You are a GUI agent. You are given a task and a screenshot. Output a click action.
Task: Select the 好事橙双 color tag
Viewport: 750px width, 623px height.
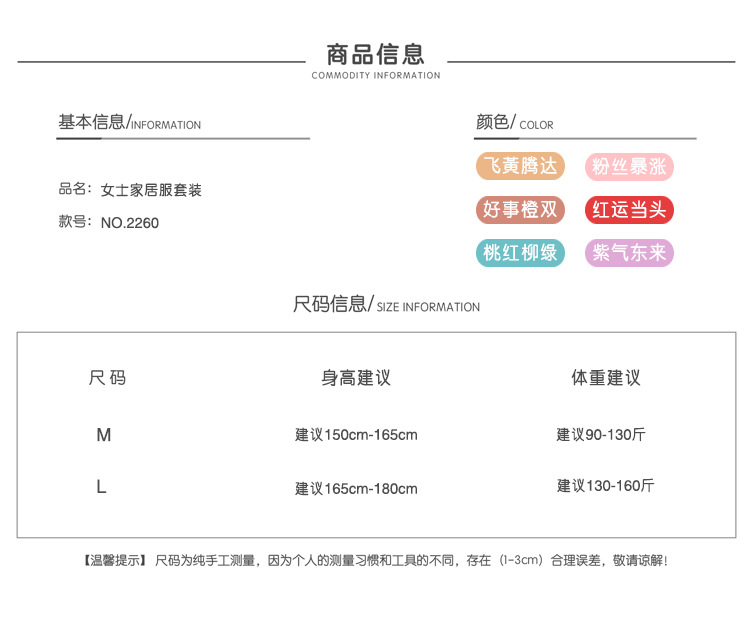point(520,210)
